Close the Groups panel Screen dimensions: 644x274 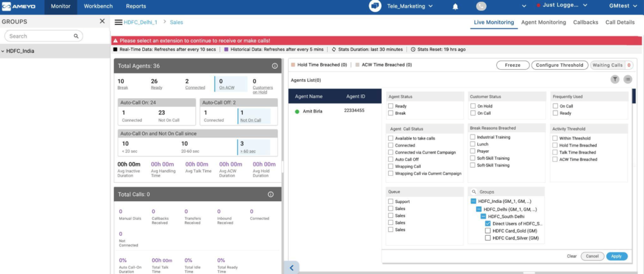[103, 21]
